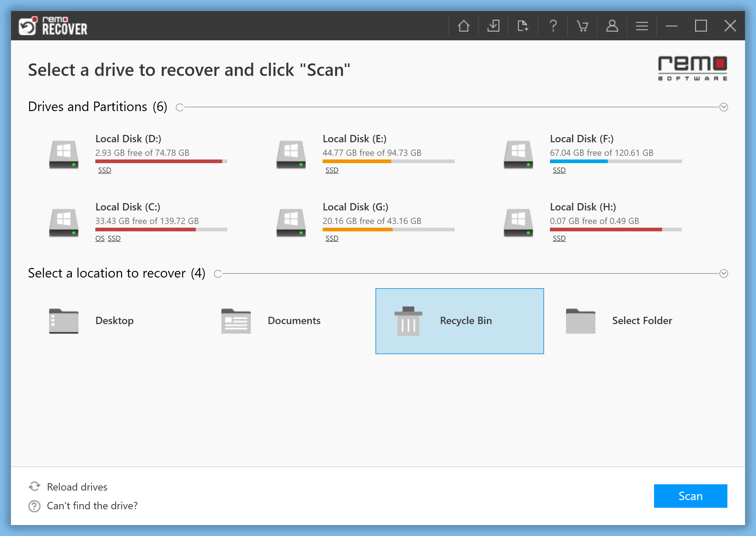
Task: Click the Local Disk (C:) title text
Action: pos(128,207)
